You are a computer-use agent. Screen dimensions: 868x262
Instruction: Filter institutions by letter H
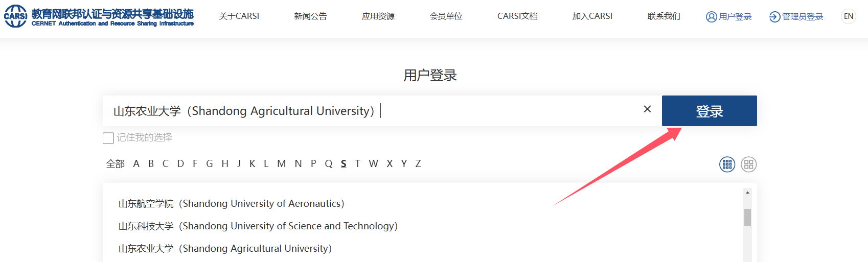tap(225, 164)
